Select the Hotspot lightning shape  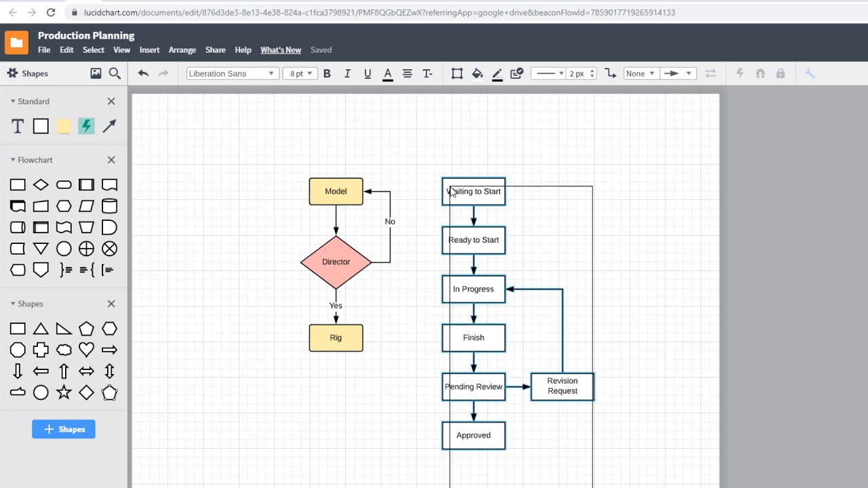86,126
